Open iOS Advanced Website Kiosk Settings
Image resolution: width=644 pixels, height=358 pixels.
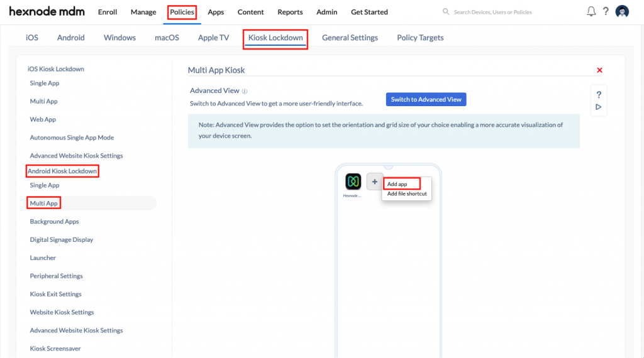(x=76, y=155)
